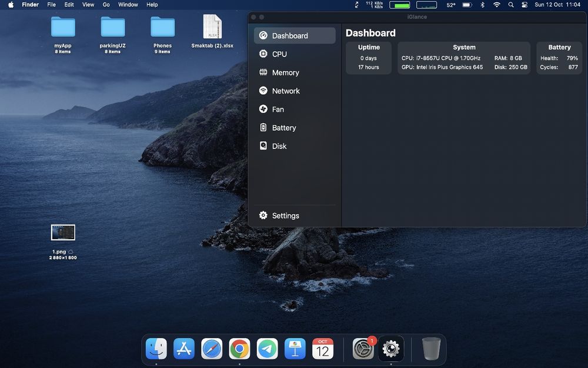Open the Trash in the Dock

pos(431,349)
